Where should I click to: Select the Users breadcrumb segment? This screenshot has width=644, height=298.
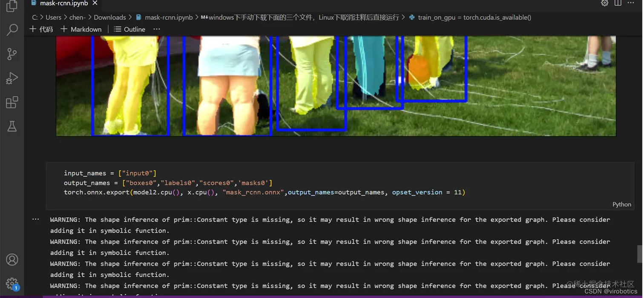53,17
